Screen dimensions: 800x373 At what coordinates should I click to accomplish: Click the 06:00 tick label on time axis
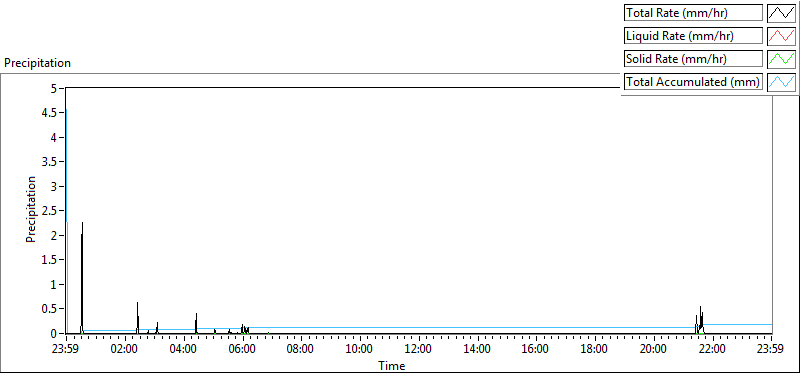click(x=242, y=350)
